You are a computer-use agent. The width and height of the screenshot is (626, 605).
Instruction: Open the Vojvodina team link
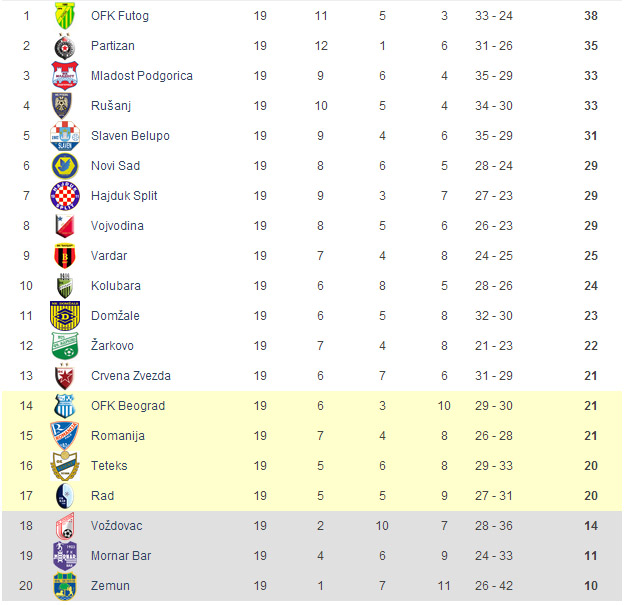click(117, 226)
